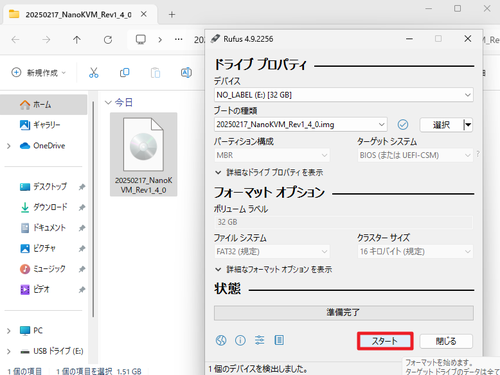Open Rufus about info icon
This screenshot has width=500, height=375.
240,340
